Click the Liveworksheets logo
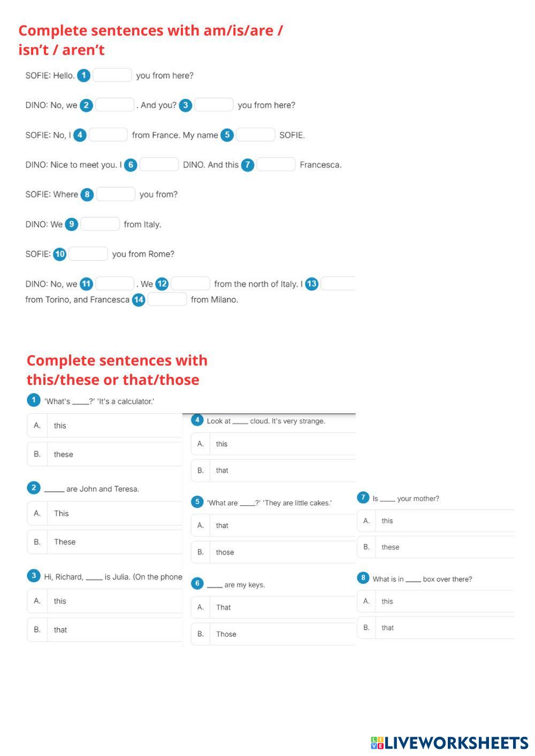 (449, 743)
